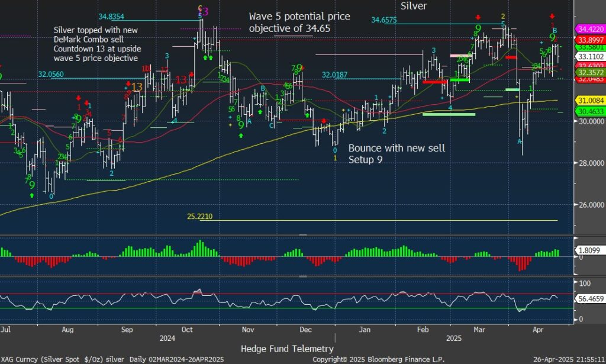Click the divider handle above the oscillator panel
The image size is (606, 364).
(302, 276)
